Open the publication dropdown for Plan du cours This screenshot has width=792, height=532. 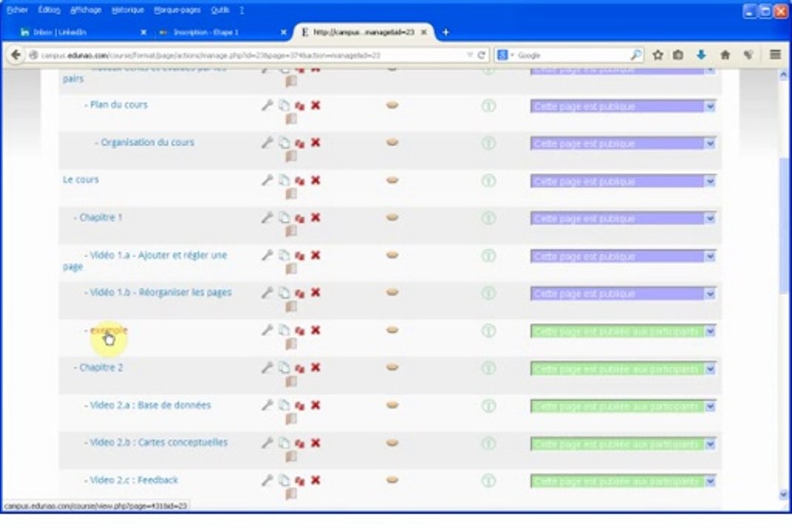click(x=623, y=106)
